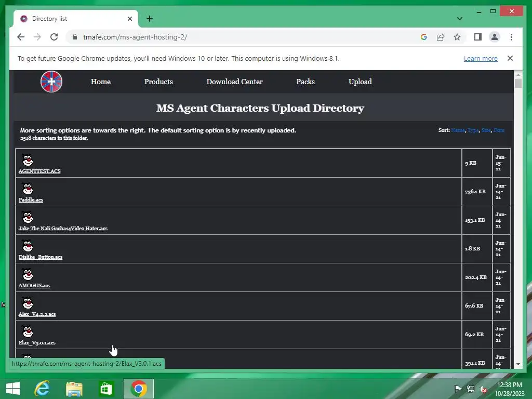Click the 9 KB size cell

coord(477,163)
